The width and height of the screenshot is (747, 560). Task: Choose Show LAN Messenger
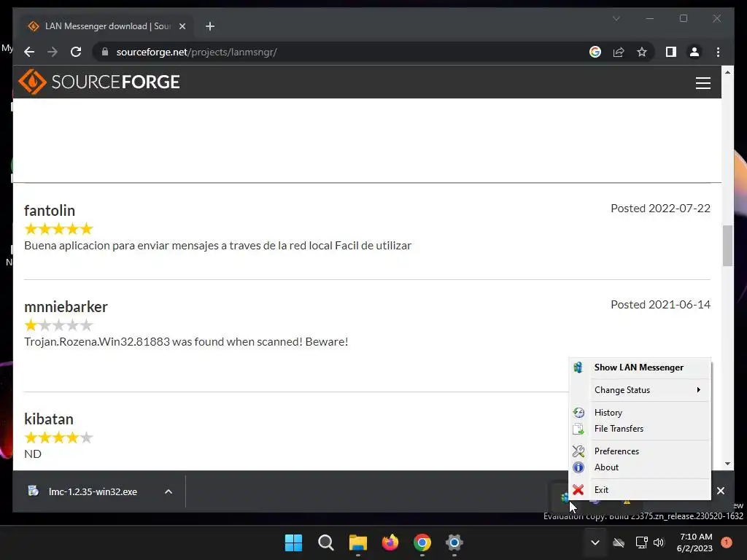(640, 367)
